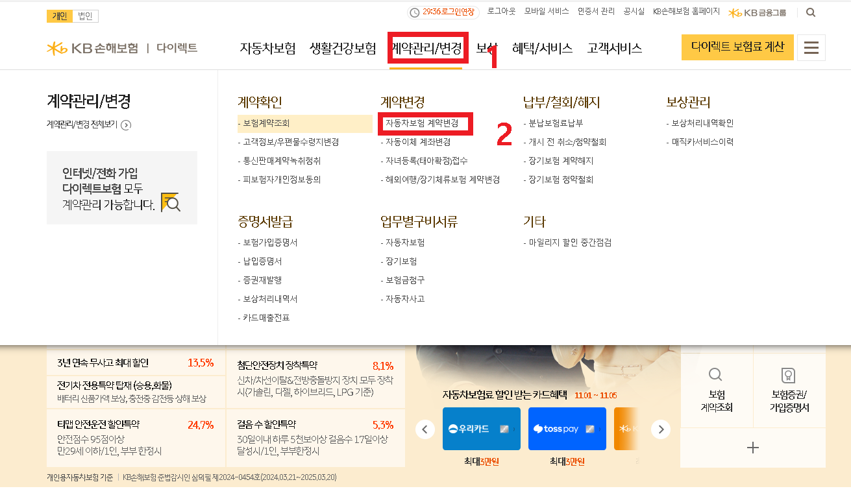Viewport: 851px width, 504px height.
Task: Open the 생활건강보험 main menu
Action: pyautogui.click(x=343, y=48)
